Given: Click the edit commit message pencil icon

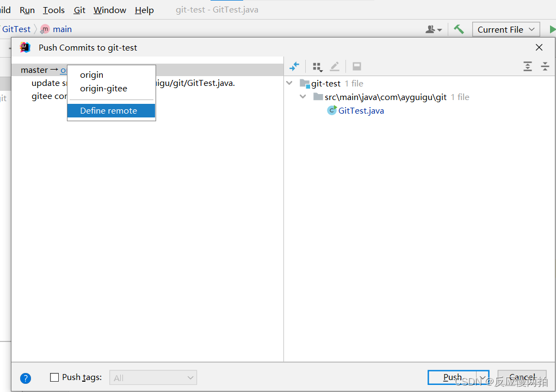Looking at the screenshot, I should [x=335, y=66].
